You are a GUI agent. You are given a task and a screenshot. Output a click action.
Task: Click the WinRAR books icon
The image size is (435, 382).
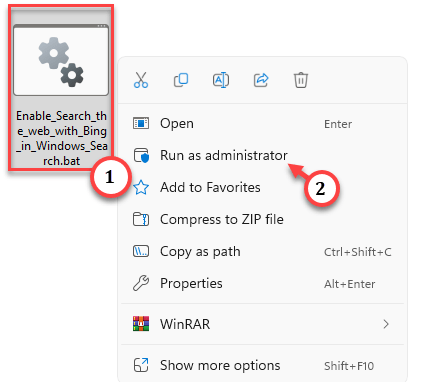[141, 324]
